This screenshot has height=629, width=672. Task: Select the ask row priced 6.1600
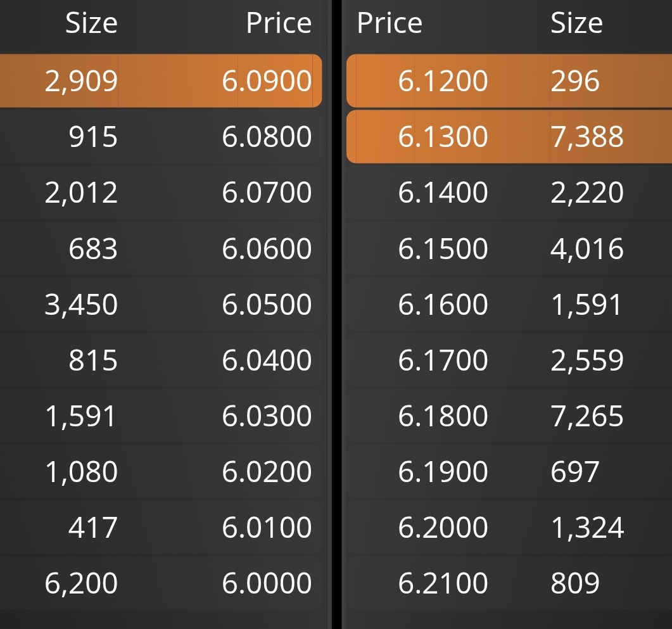pos(509,304)
